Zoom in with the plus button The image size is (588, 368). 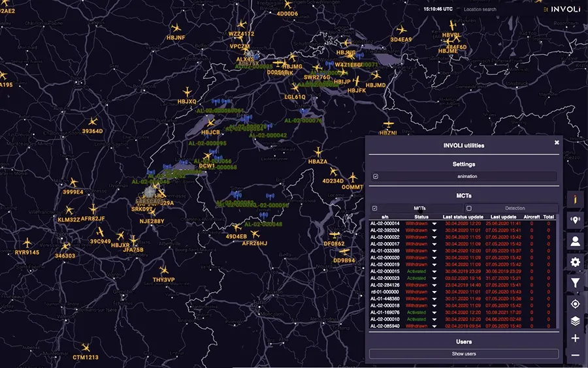coord(575,339)
